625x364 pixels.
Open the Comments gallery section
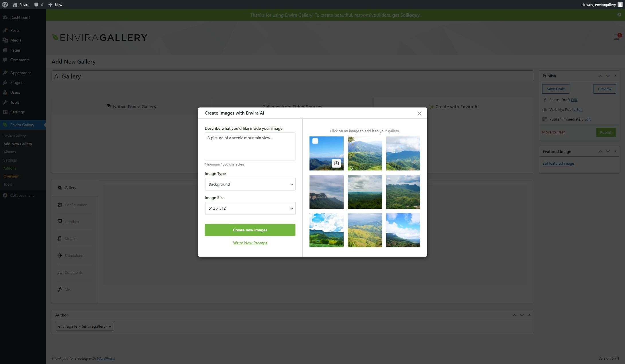(x=73, y=272)
